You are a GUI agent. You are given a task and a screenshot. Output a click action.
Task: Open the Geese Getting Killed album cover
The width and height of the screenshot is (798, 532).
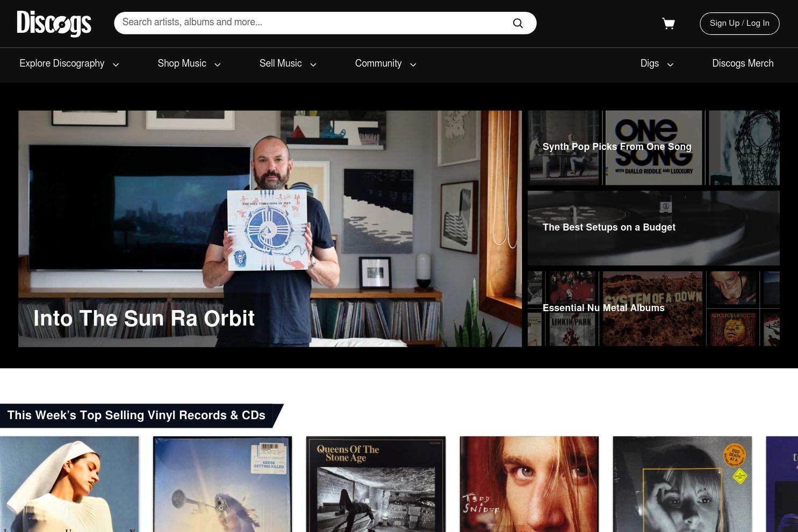click(222, 484)
